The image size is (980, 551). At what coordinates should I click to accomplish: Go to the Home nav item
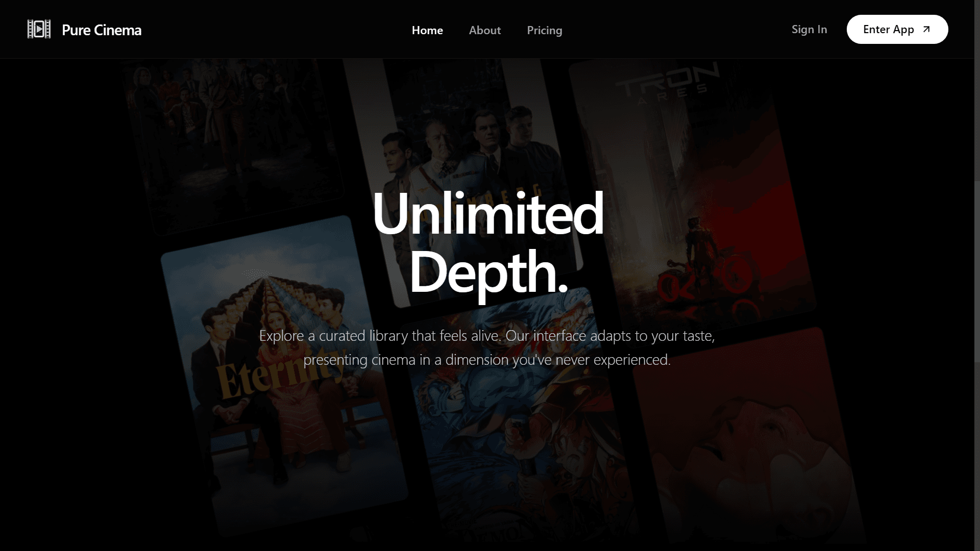[427, 30]
